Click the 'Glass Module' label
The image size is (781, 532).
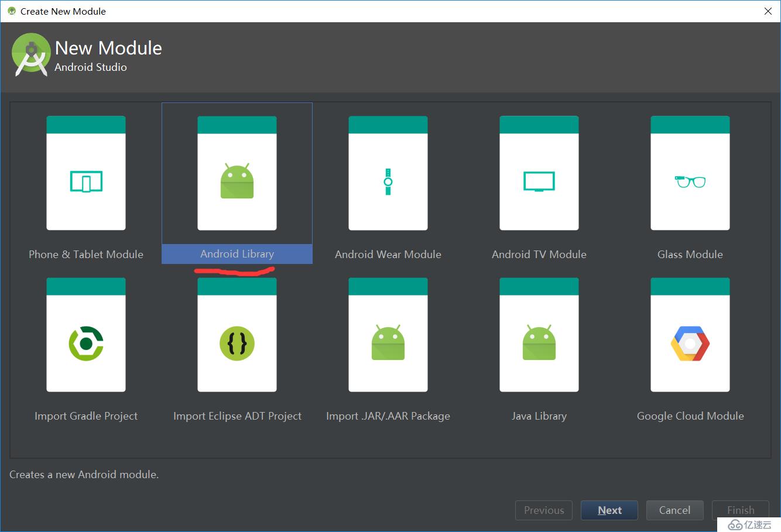click(x=690, y=255)
